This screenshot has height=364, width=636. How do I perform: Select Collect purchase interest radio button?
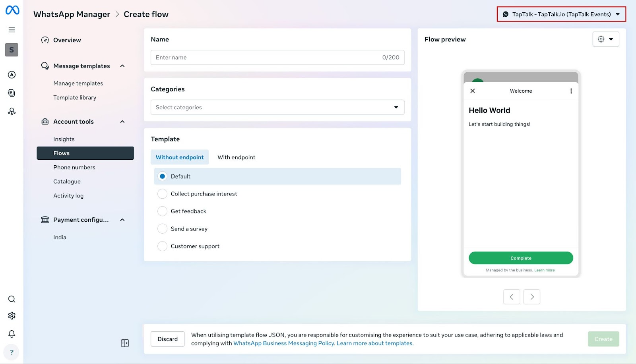coord(162,194)
